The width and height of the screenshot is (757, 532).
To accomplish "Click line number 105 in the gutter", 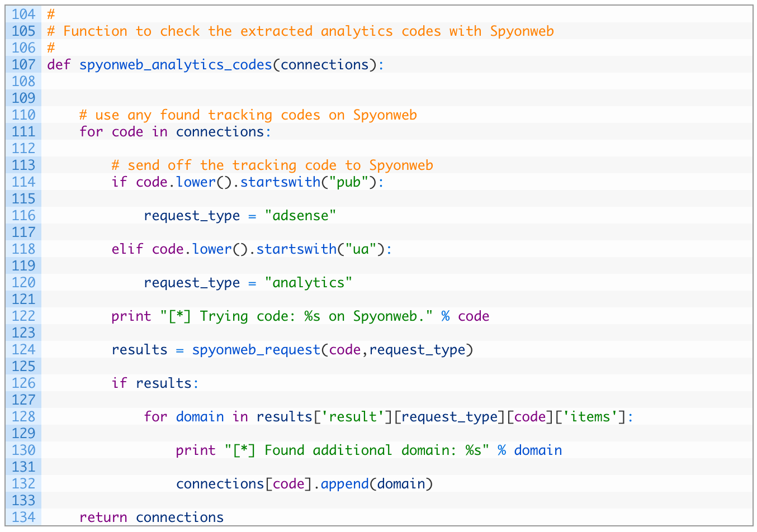I will 23,31.
